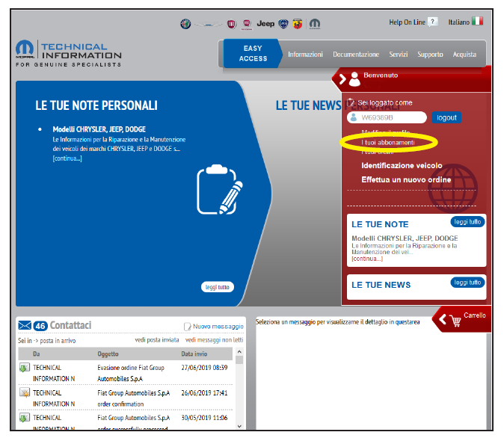This screenshot has width=504, height=441.
Task: Open the clipboard notes icon in blue panel
Action: (x=220, y=190)
